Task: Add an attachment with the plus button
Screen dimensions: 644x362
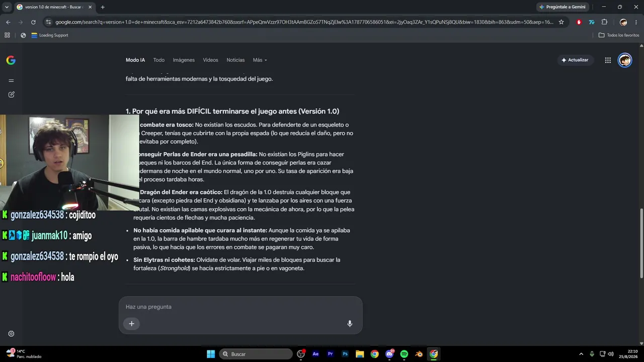Action: [x=131, y=324]
